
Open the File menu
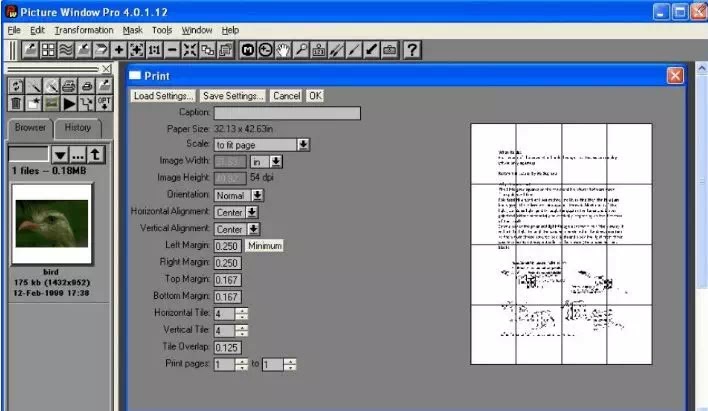14,30
